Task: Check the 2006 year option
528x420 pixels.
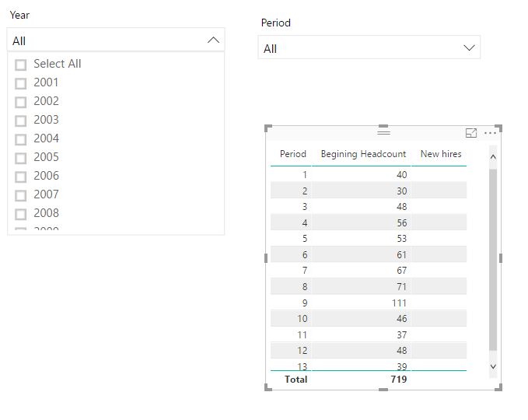Action: coord(20,177)
